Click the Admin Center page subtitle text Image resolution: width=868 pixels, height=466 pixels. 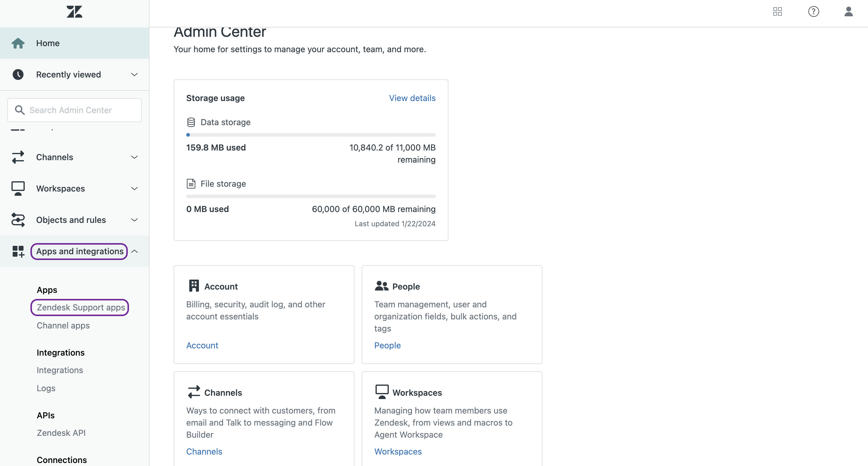coord(300,49)
